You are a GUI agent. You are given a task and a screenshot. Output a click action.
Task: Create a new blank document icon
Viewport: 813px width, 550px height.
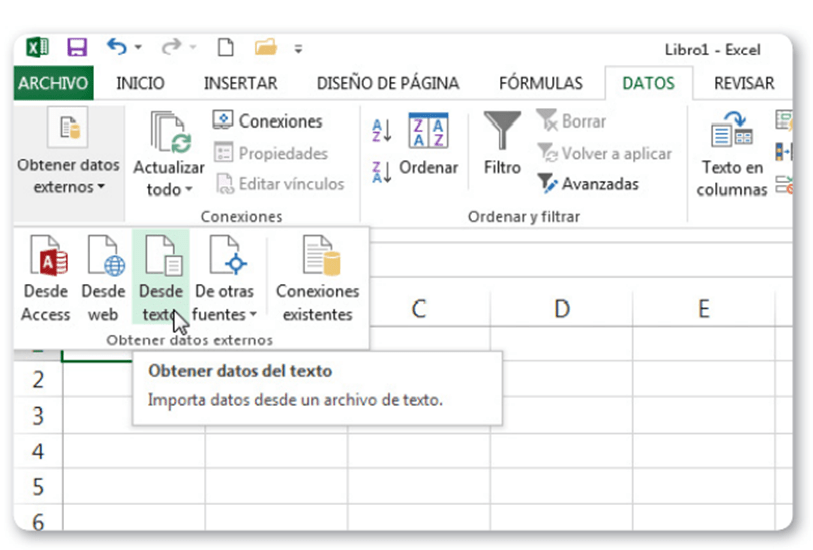coord(226,48)
